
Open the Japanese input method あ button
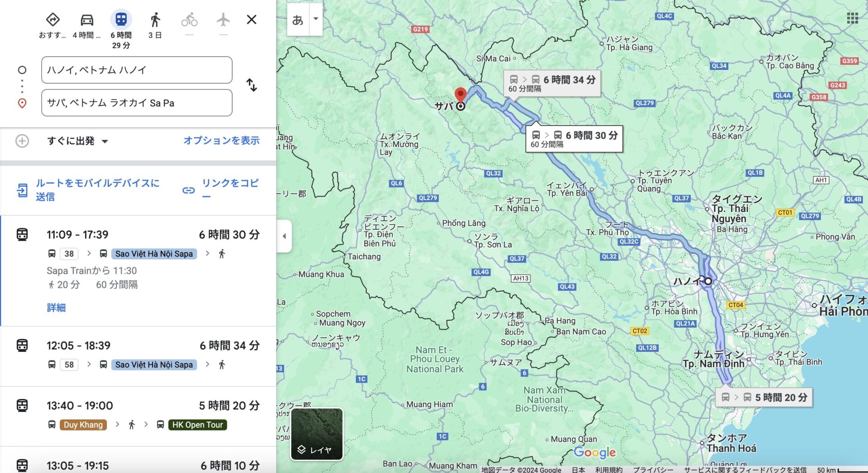(x=298, y=20)
